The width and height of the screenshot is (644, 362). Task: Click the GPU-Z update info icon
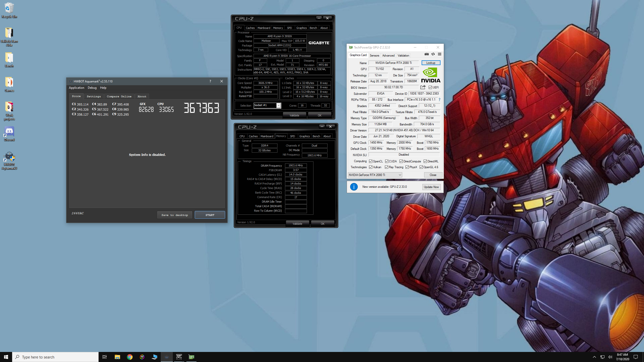(x=354, y=187)
